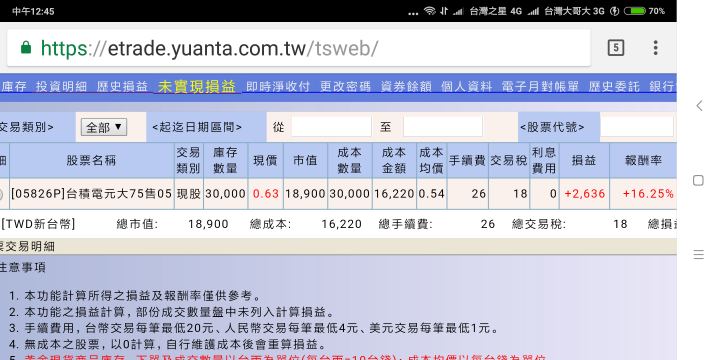Click the 手續費 column header
Image resolution: width=720 pixels, height=360 pixels.
[467, 160]
